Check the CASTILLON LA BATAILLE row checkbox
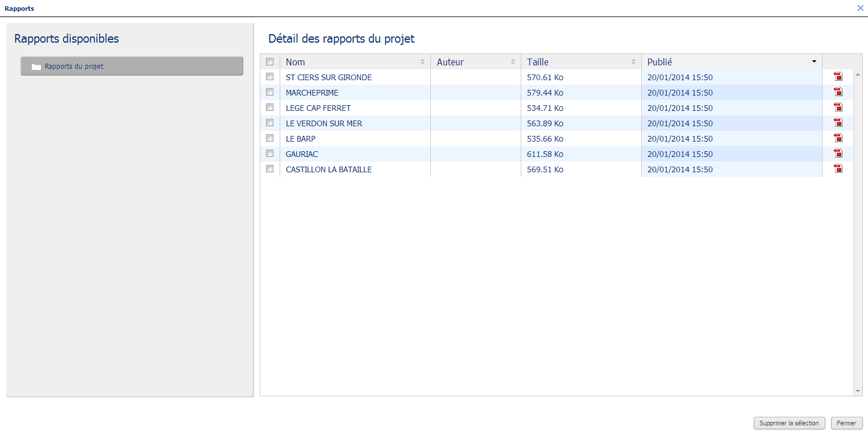 point(270,168)
